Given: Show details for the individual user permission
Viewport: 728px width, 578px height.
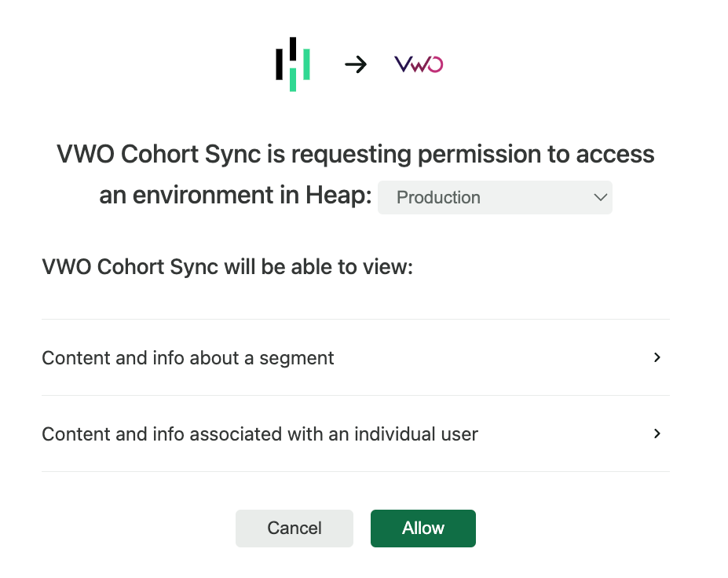Looking at the screenshot, I should click(x=356, y=433).
